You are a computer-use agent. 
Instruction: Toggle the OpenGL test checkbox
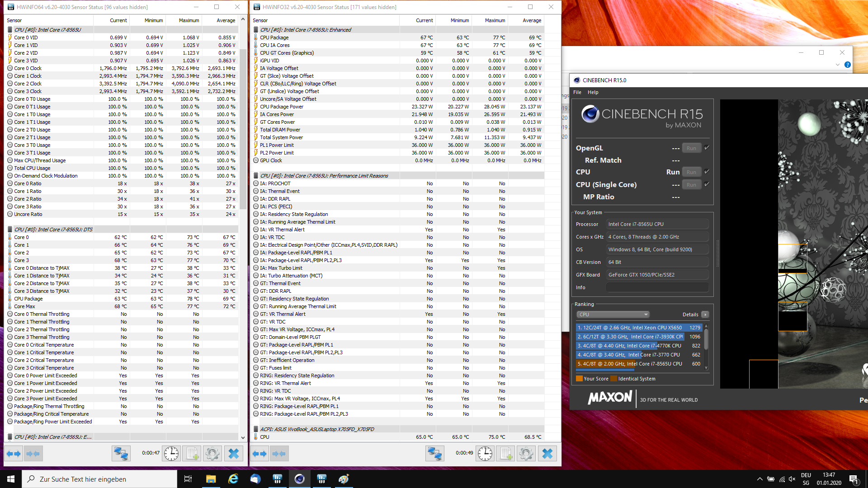point(707,148)
